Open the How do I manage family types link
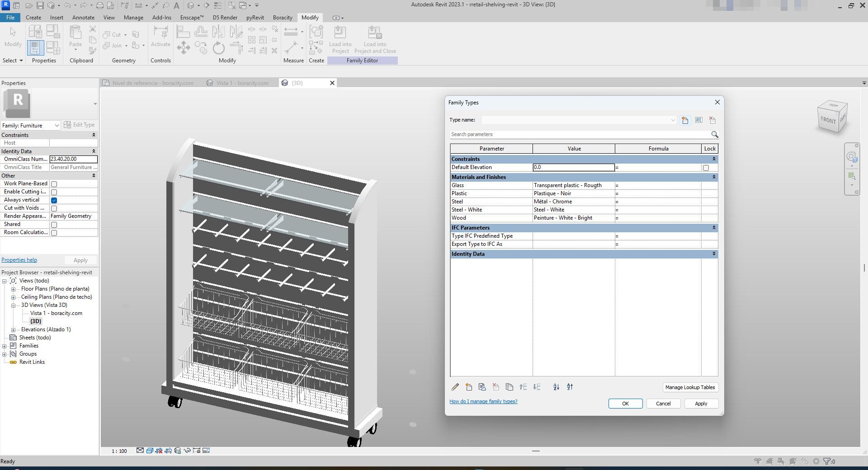Screen dimensions: 868x470 click(483, 401)
